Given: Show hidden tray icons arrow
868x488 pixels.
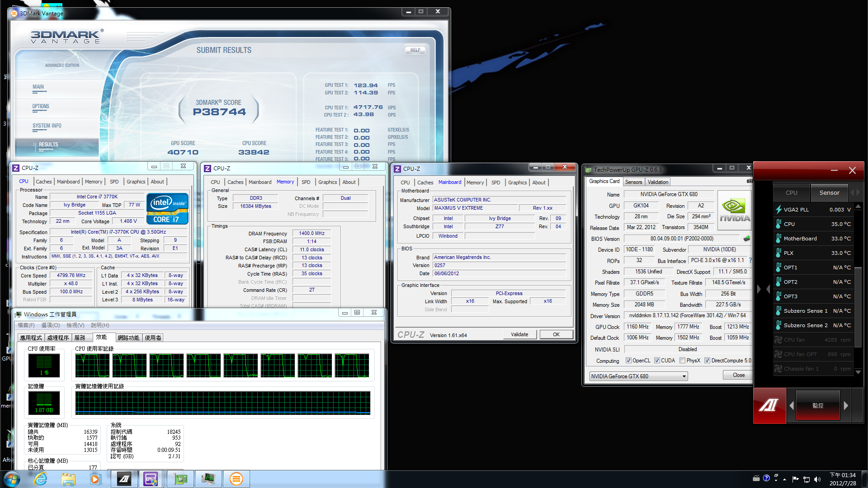Looking at the screenshot, I should 784,479.
